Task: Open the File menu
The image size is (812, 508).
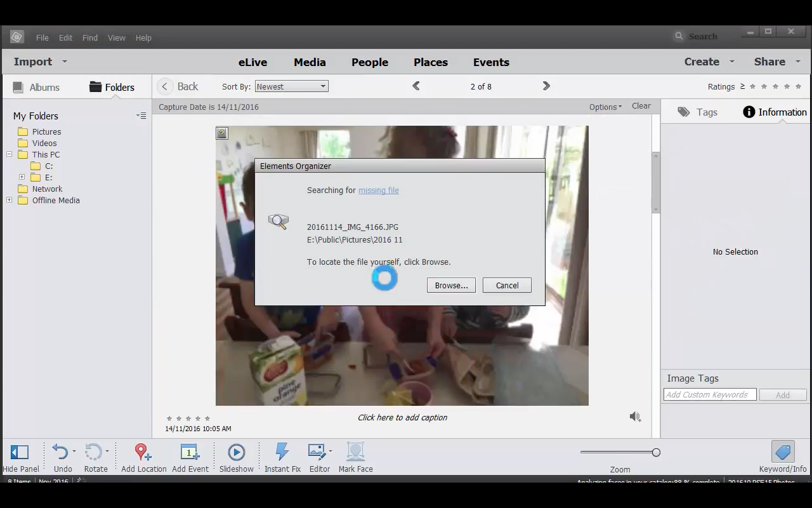Action: [x=43, y=37]
